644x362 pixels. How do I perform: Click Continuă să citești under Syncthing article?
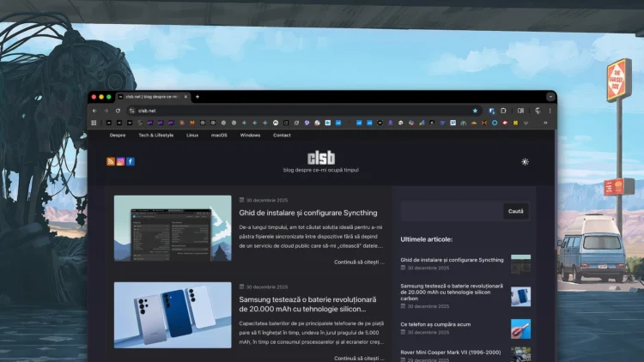[x=356, y=262]
